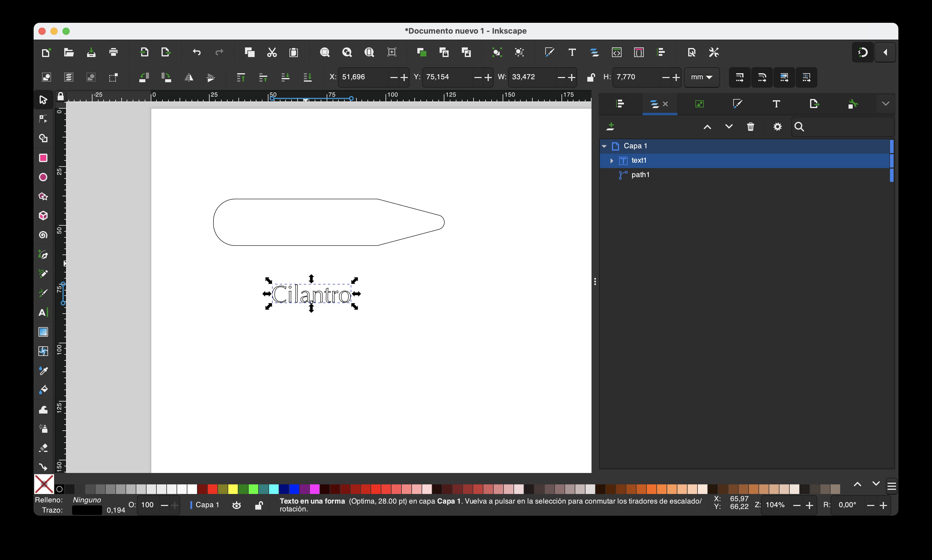Image resolution: width=932 pixels, height=560 pixels.
Task: Pick the yellow palette swatch
Action: click(x=233, y=489)
